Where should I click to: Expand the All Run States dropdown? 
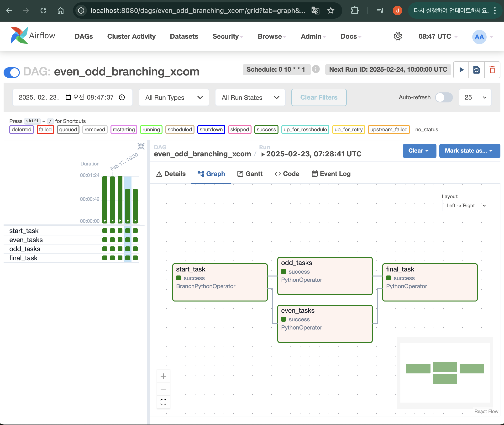[x=250, y=97]
